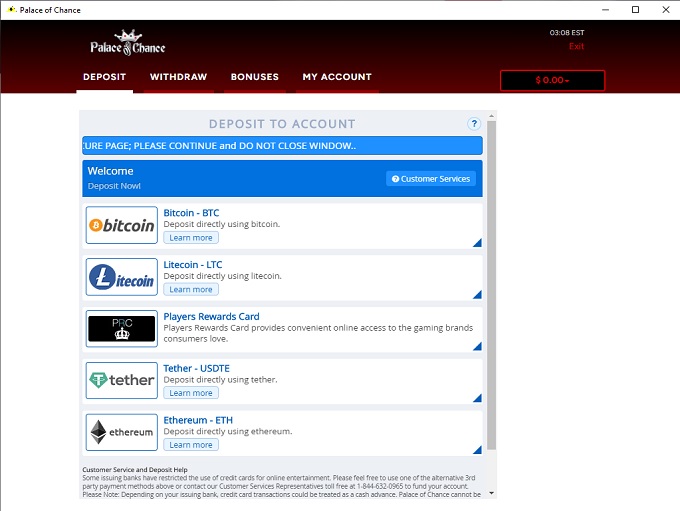Open the Tether - USDTE title link
680x511 pixels.
pyautogui.click(x=196, y=368)
